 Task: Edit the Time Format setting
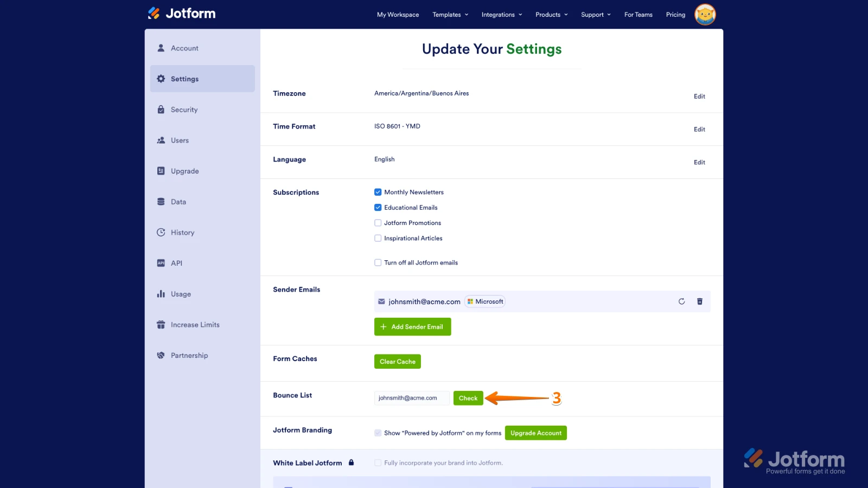pos(699,130)
